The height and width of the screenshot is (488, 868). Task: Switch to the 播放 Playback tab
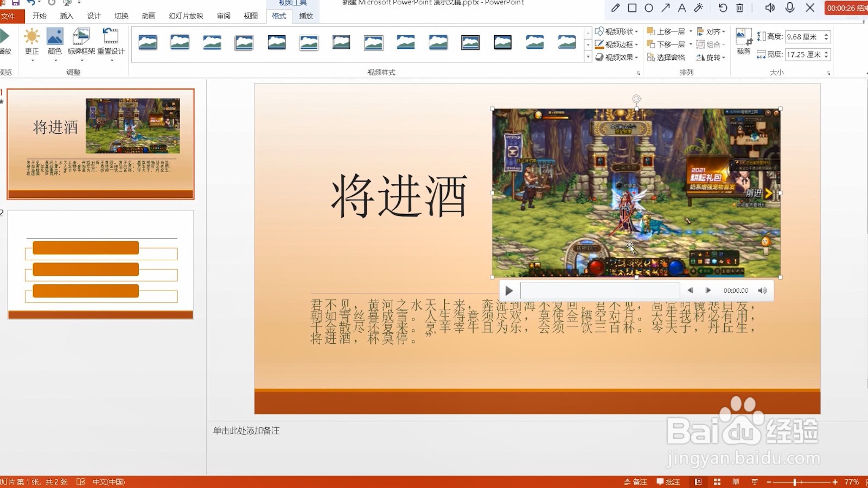tap(306, 16)
